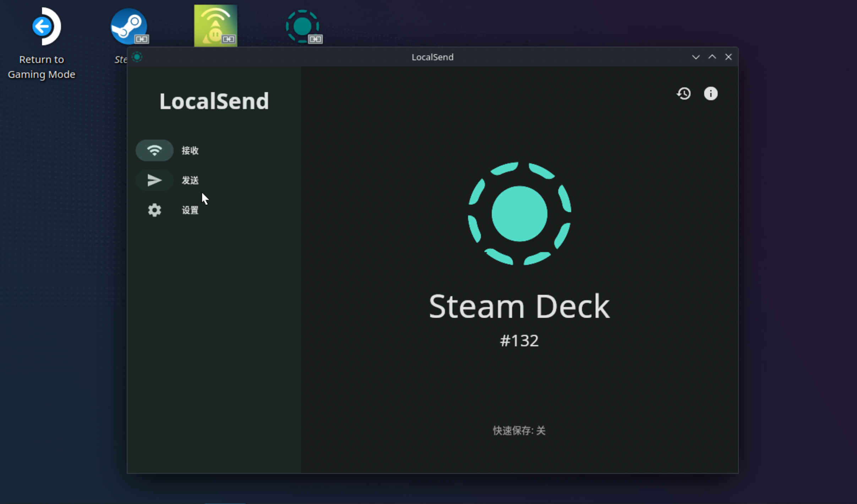Select the Wi-Fi receive icon in sidebar

coord(154,150)
